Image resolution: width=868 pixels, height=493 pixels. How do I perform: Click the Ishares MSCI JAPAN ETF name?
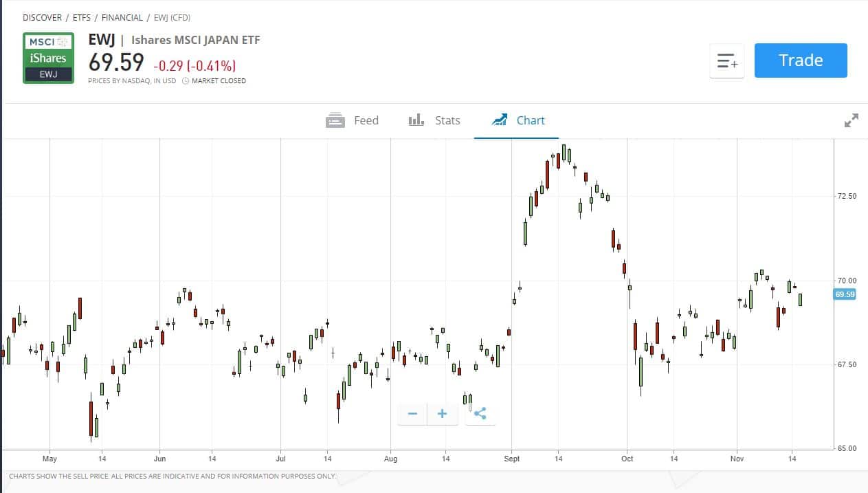(196, 40)
